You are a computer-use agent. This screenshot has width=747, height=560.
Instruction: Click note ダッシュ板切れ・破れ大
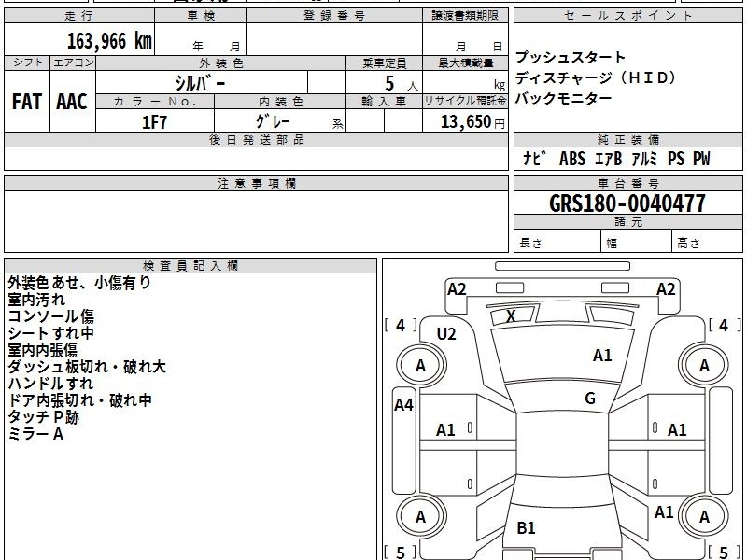[x=87, y=367]
